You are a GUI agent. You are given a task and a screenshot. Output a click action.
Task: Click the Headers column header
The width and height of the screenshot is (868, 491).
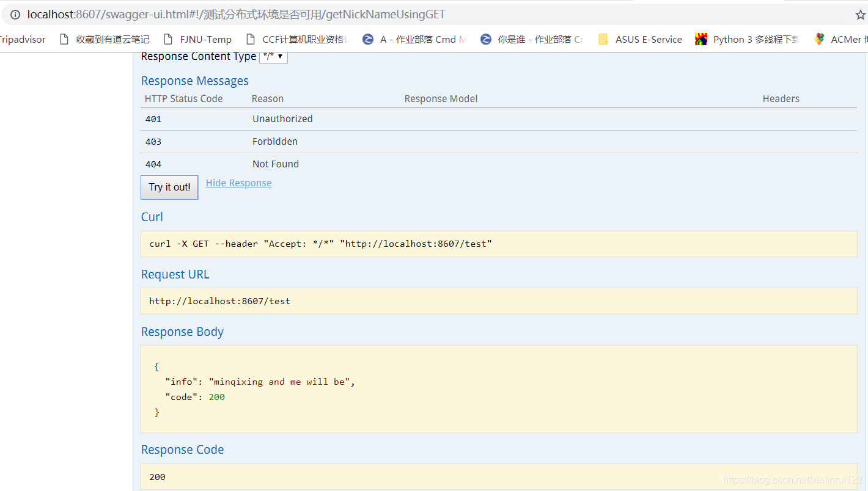click(x=781, y=99)
